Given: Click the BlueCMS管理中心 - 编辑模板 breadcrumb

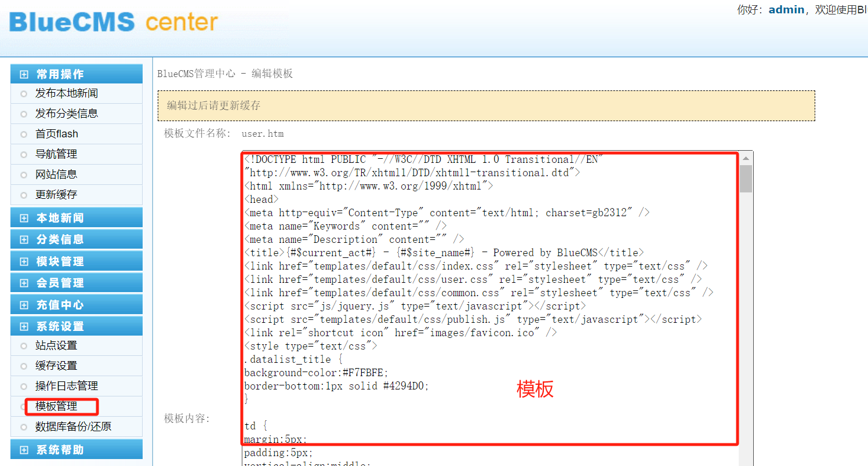Looking at the screenshot, I should pos(225,74).
